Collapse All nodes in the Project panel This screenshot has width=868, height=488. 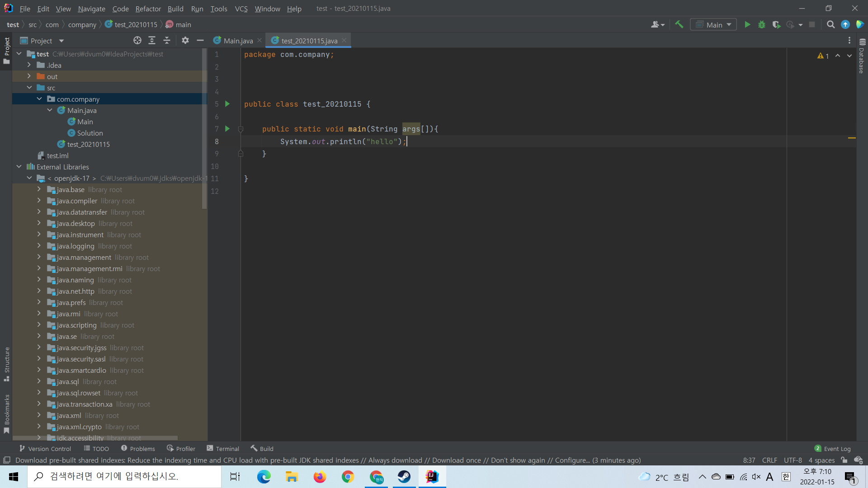click(x=166, y=40)
